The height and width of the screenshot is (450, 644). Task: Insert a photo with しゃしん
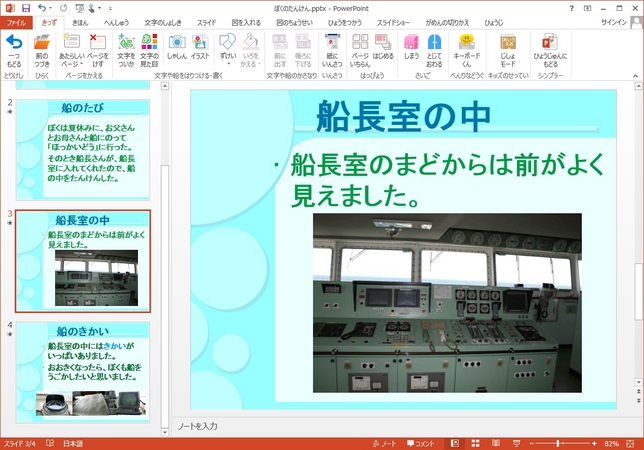(x=177, y=47)
